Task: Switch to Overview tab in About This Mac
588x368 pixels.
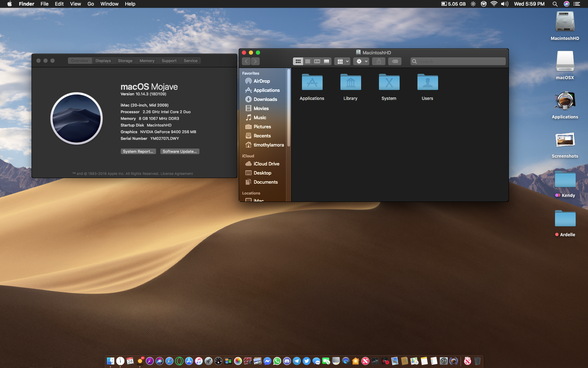Action: pos(80,61)
